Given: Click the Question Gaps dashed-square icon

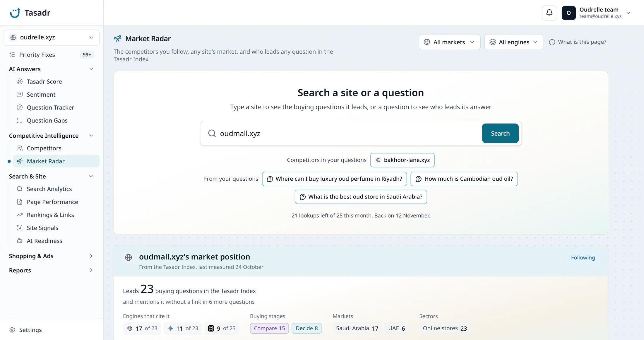Looking at the screenshot, I should (x=20, y=120).
